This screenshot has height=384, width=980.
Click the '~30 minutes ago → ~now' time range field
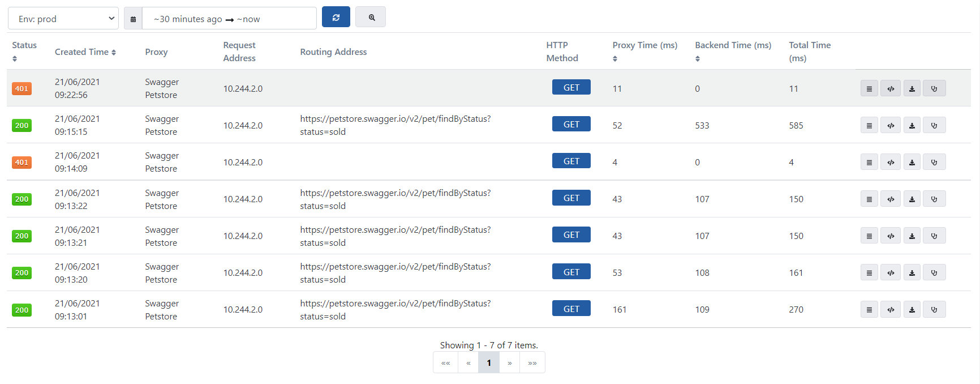[229, 19]
